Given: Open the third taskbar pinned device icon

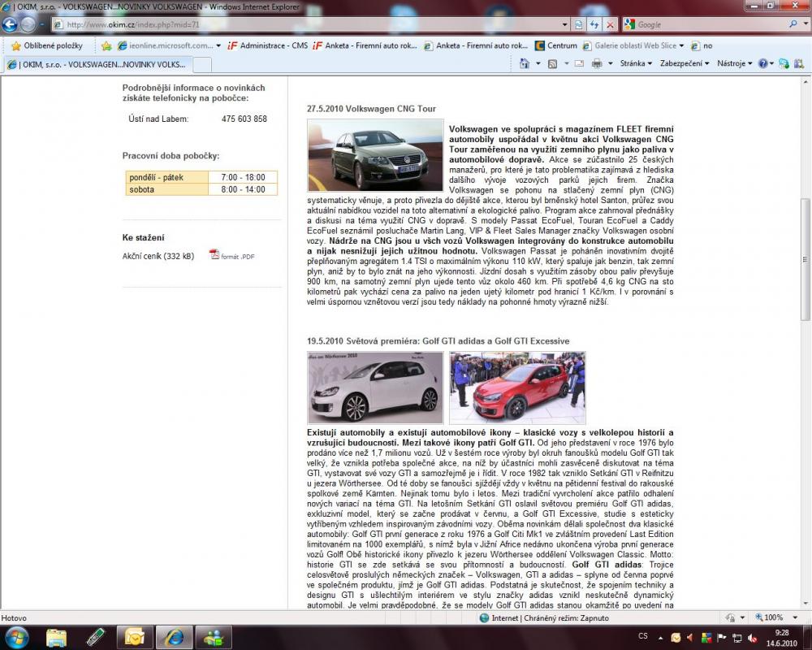Looking at the screenshot, I should coord(95,637).
